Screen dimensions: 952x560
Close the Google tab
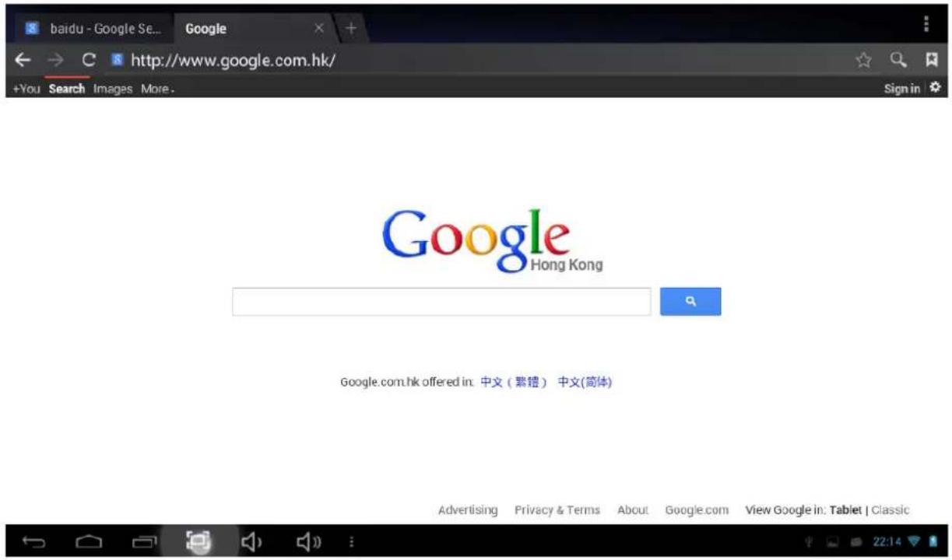[318, 29]
